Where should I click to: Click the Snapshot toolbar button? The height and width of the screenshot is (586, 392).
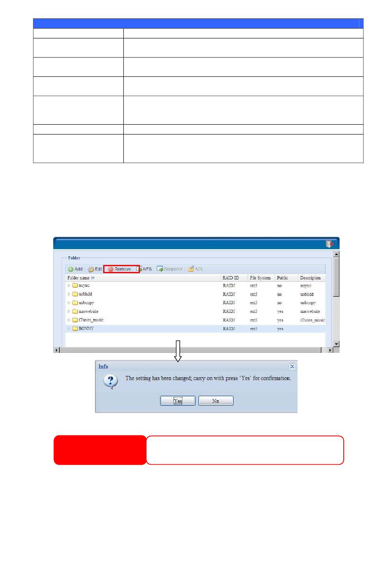point(170,269)
